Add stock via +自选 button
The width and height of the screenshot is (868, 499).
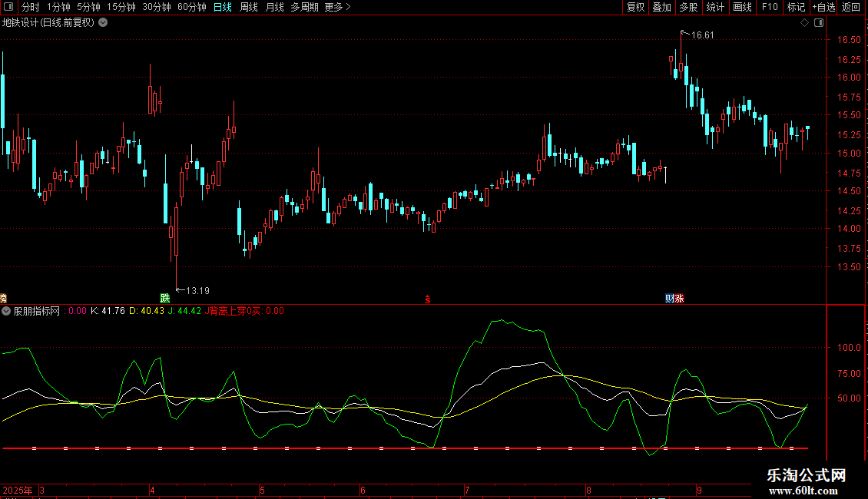(823, 7)
